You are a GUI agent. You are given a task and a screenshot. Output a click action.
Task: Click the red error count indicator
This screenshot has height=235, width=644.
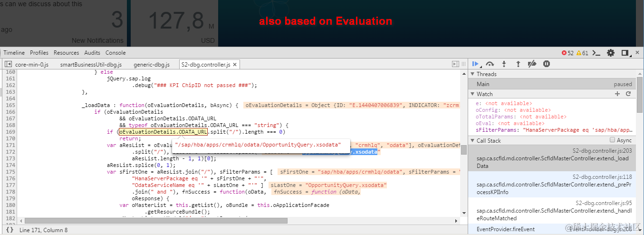[x=567, y=53]
